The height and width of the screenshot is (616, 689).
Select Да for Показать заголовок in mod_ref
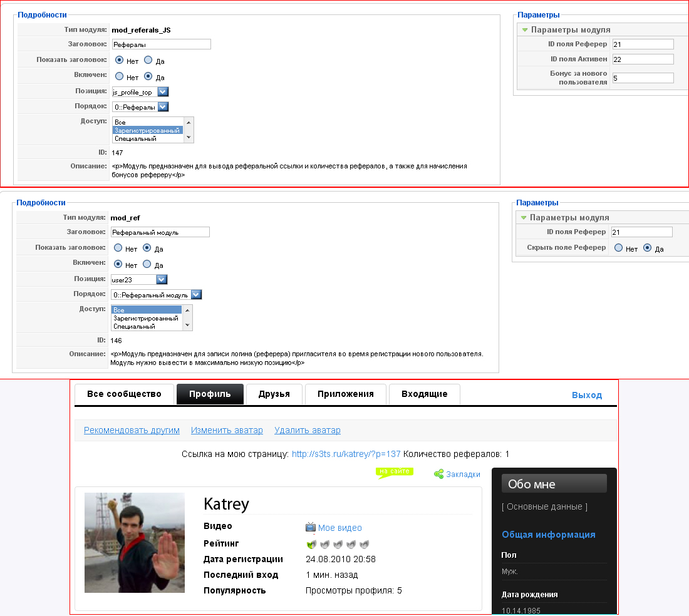(147, 248)
